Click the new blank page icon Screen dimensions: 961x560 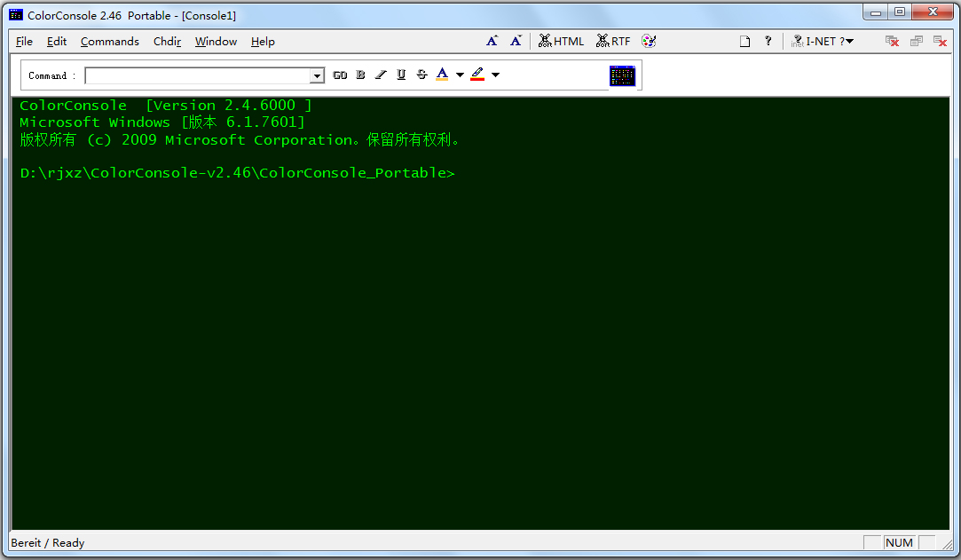click(x=744, y=41)
